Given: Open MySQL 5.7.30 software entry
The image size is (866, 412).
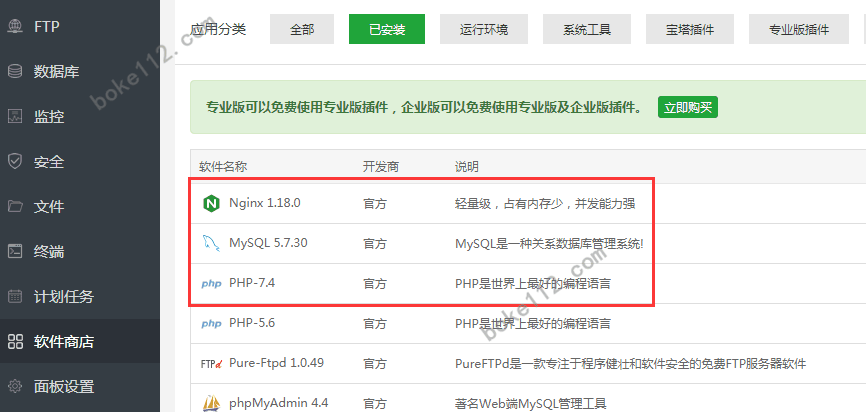Looking at the screenshot, I should pos(268,243).
